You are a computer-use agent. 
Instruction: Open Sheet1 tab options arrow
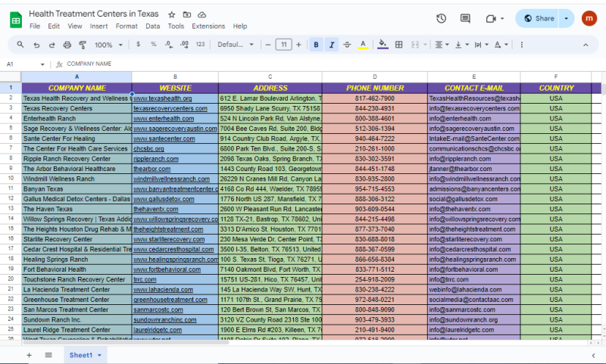click(x=99, y=355)
